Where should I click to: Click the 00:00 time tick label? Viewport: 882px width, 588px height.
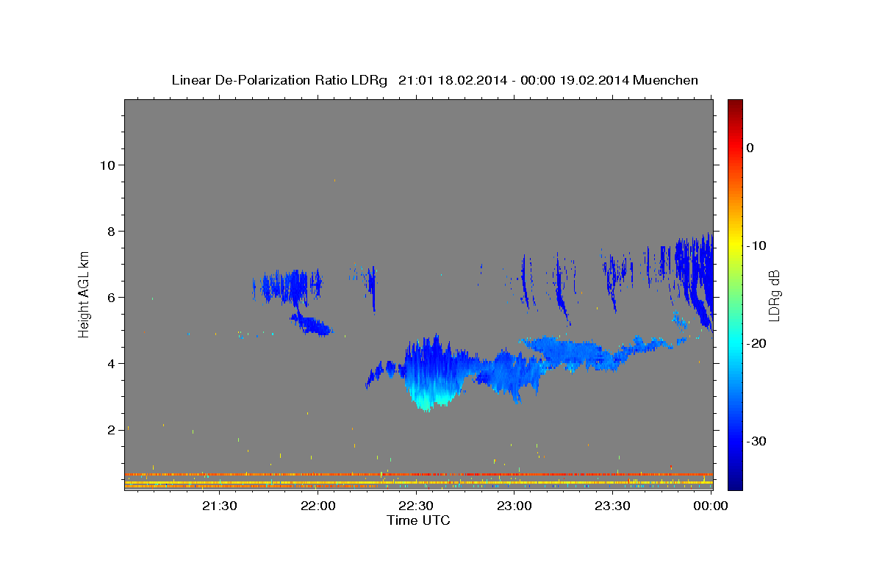coord(711,506)
